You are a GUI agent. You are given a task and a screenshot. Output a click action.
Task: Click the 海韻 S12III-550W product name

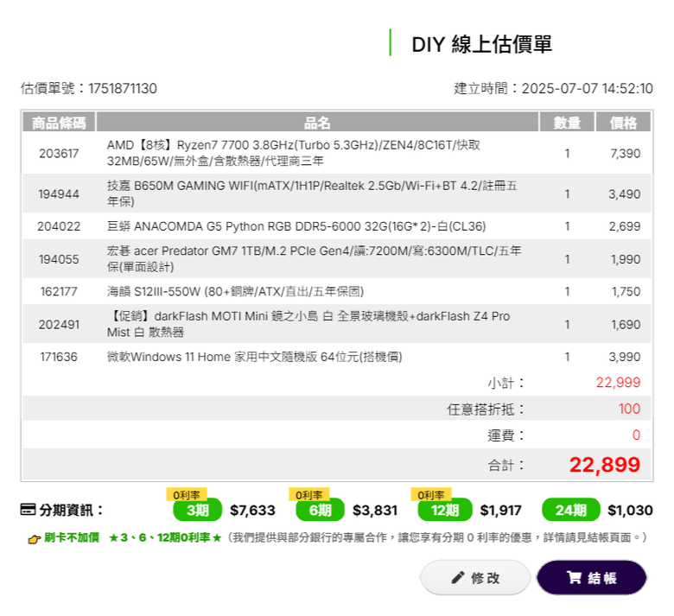click(x=235, y=291)
